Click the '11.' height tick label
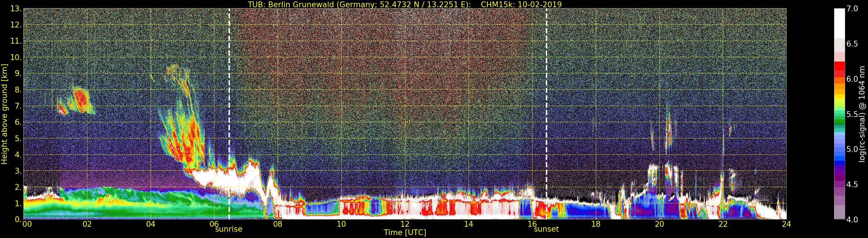Screen dimensions: 868x238 [x=16, y=41]
